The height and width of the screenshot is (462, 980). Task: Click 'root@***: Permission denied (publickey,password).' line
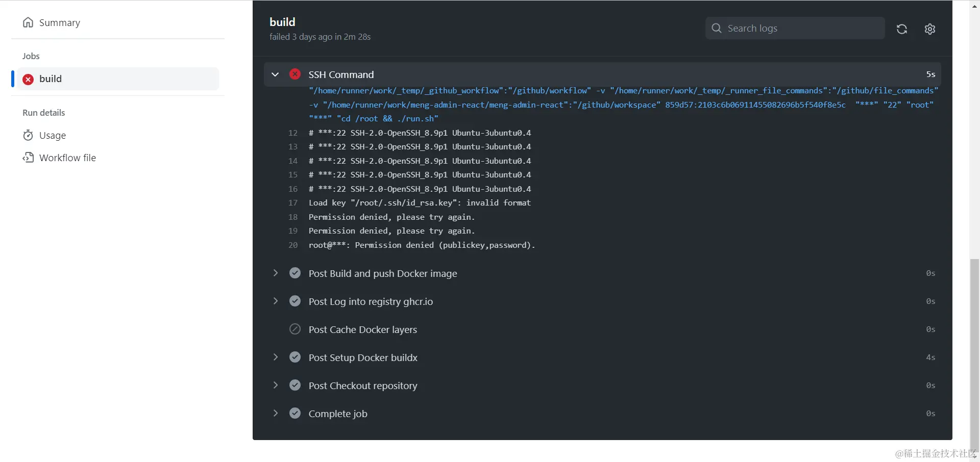tap(422, 245)
